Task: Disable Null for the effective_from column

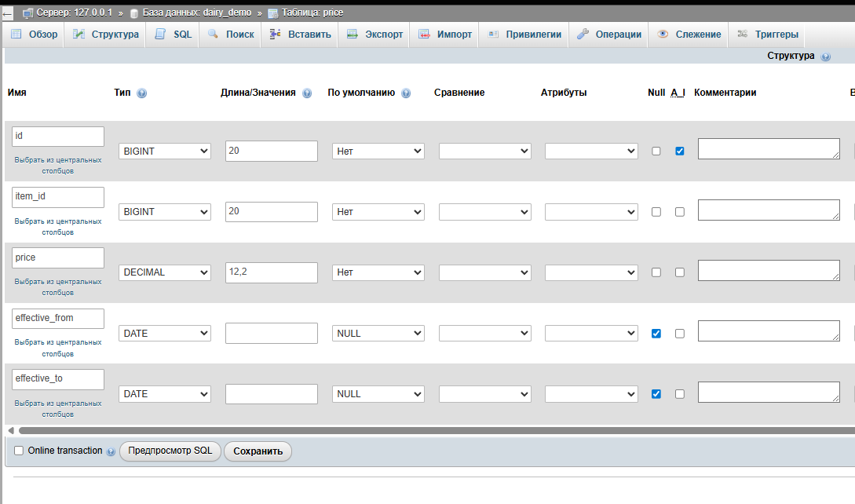Action: click(656, 334)
